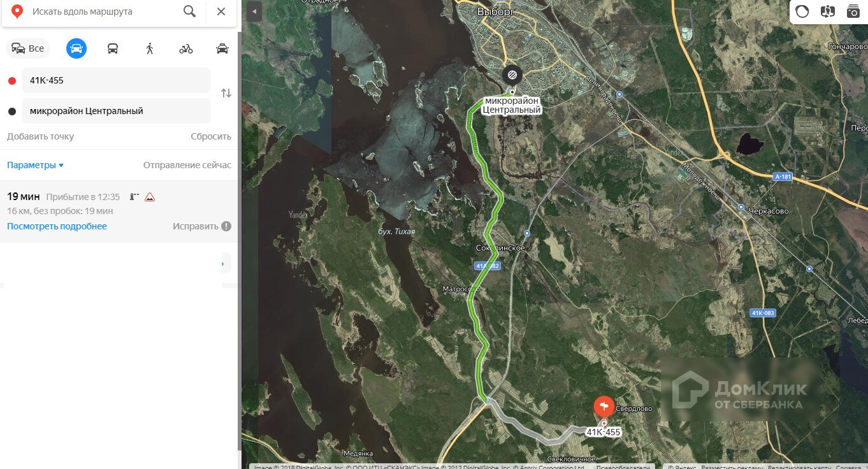The width and height of the screenshot is (868, 469).
Task: Select the car route mode
Action: click(x=76, y=48)
